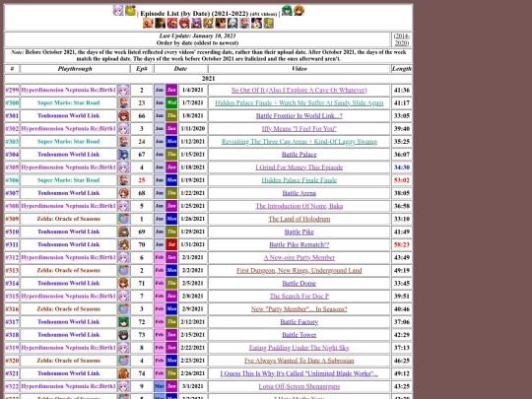Viewport: 532px width, 399px height.
Task: Click the Mario icon in row #300
Action: tap(123, 102)
